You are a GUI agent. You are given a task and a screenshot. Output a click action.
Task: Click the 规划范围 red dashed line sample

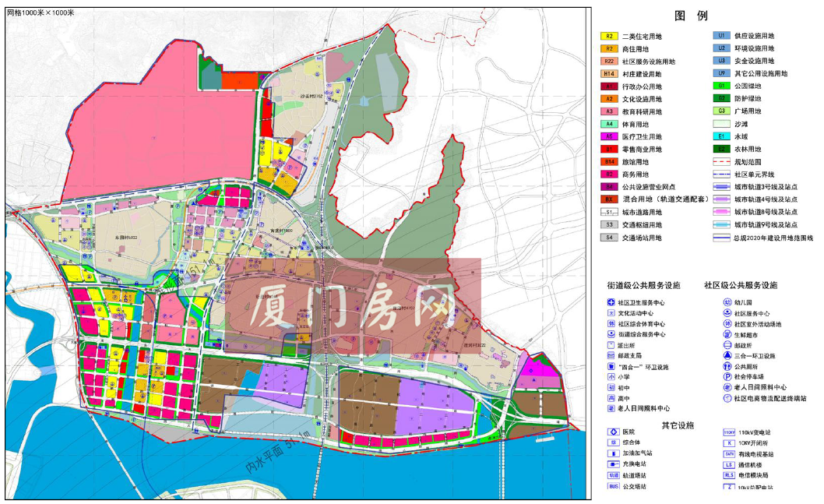[721, 162]
